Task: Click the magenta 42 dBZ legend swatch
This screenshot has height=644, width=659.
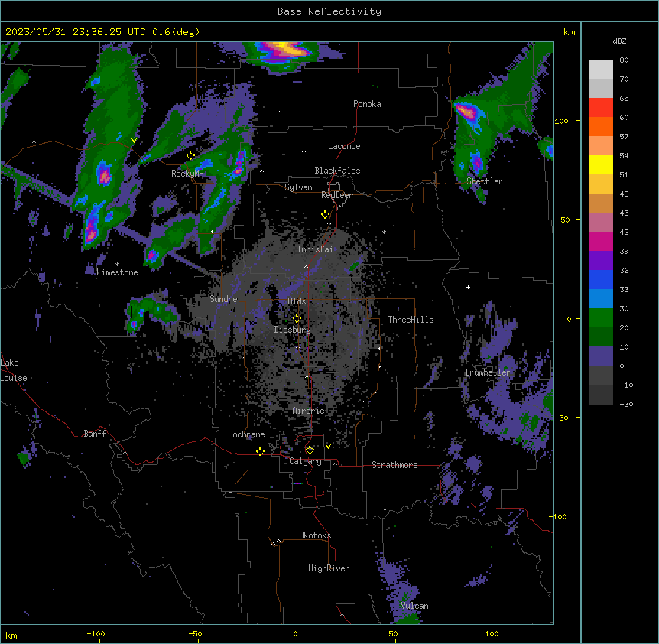Action: [601, 241]
